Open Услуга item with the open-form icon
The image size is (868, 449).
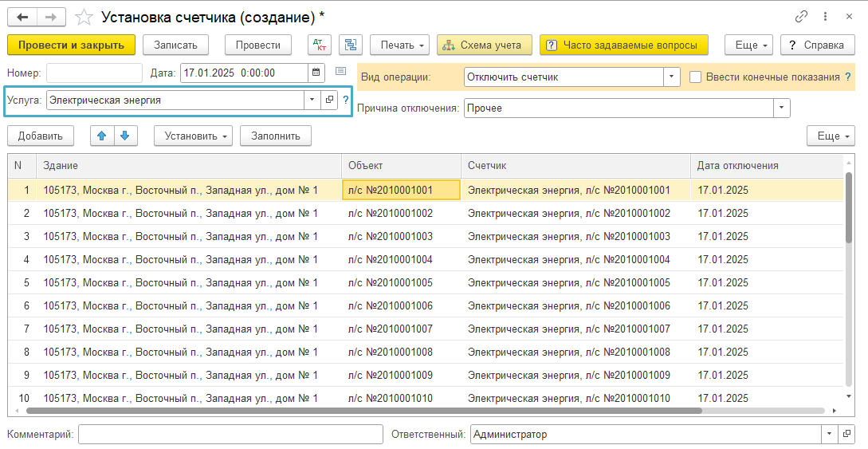click(x=329, y=100)
